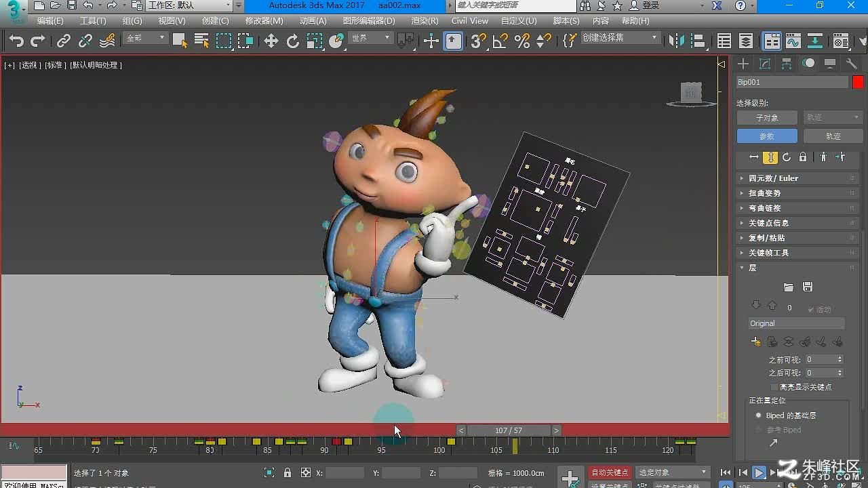Expand the 关键帧工具 rollout

coord(798,253)
